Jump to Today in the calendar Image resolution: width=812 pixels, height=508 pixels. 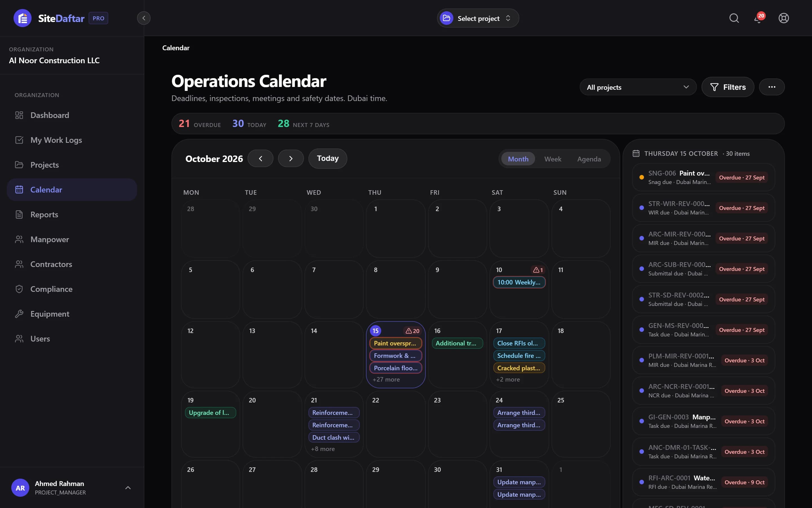328,159
